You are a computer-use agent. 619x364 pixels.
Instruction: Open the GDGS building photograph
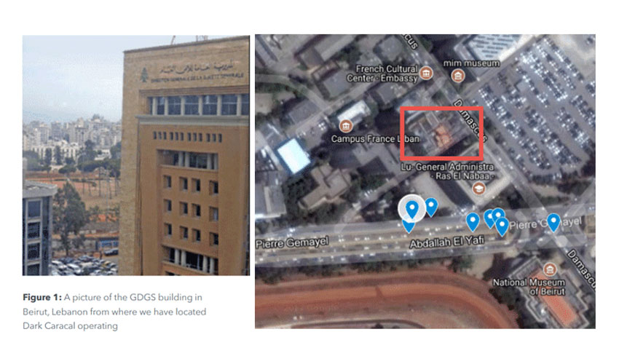point(135,155)
